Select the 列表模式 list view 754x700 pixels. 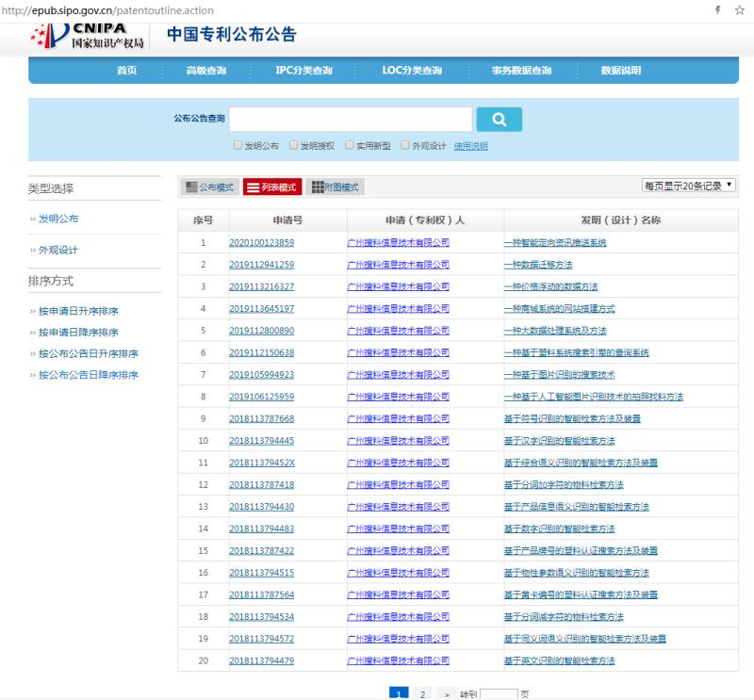tap(272, 187)
